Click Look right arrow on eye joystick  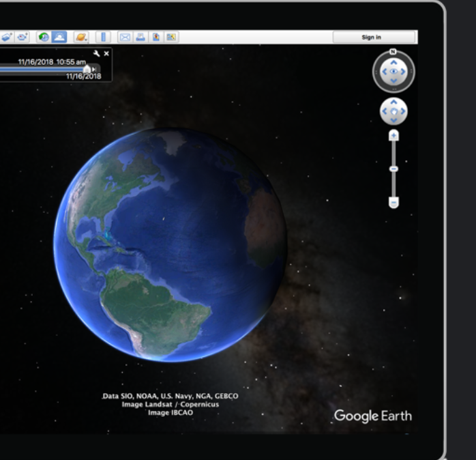click(x=403, y=72)
